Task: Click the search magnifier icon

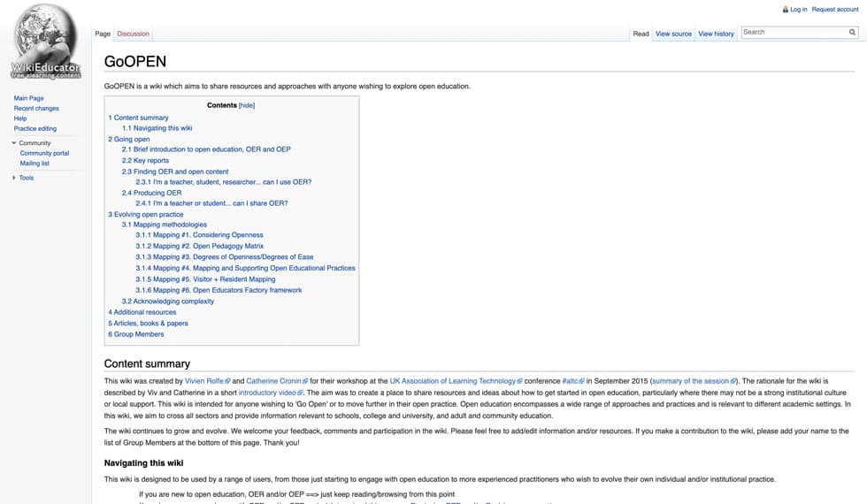Action: (852, 33)
